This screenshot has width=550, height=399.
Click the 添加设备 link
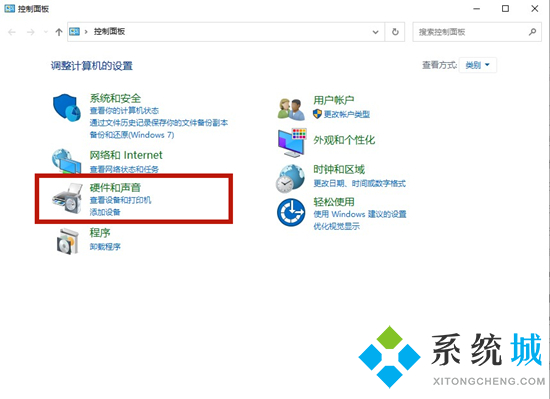[105, 212]
